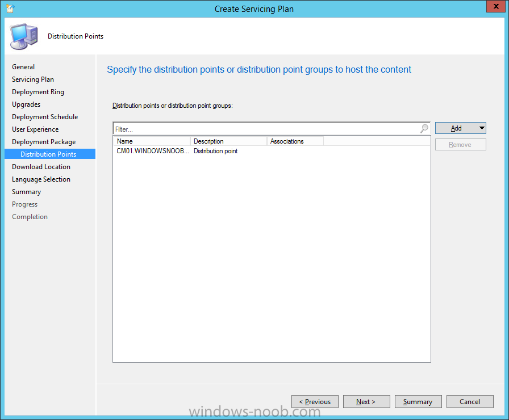Open the Add dropdown arrow
The width and height of the screenshot is (509, 420).
tap(482, 128)
